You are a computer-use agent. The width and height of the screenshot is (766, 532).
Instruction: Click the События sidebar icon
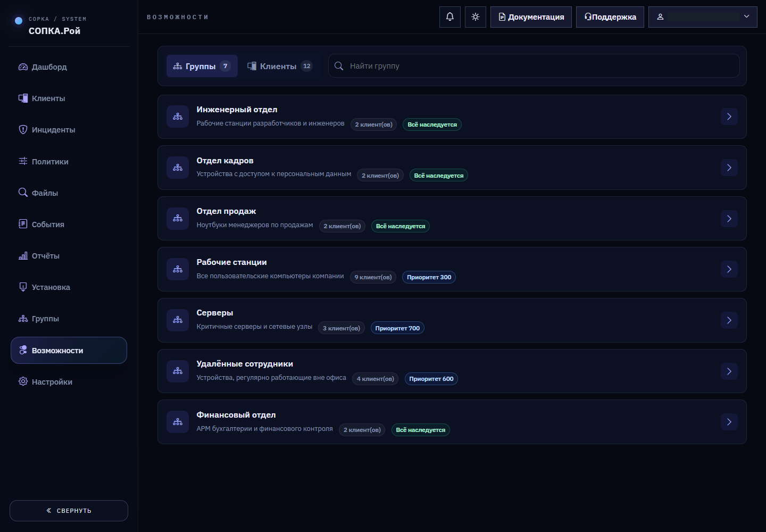[23, 224]
